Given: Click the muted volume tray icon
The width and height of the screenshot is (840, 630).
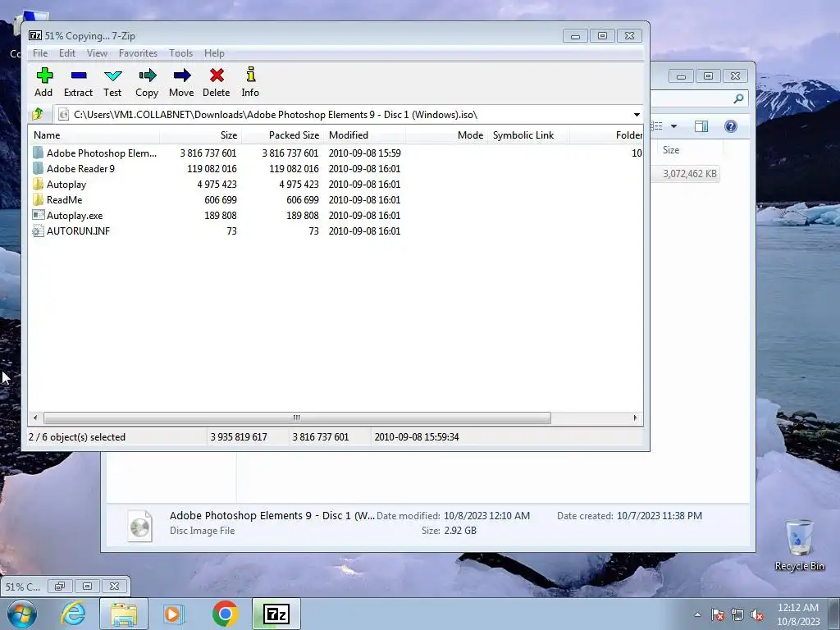Looking at the screenshot, I should [x=757, y=614].
